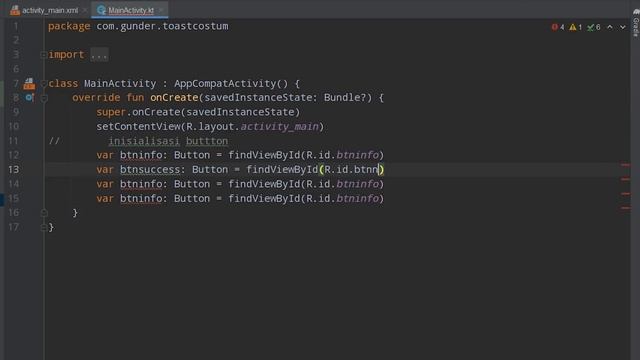The image size is (640, 360).
Task: Click the fold end marker on line 16
Action: [44, 213]
